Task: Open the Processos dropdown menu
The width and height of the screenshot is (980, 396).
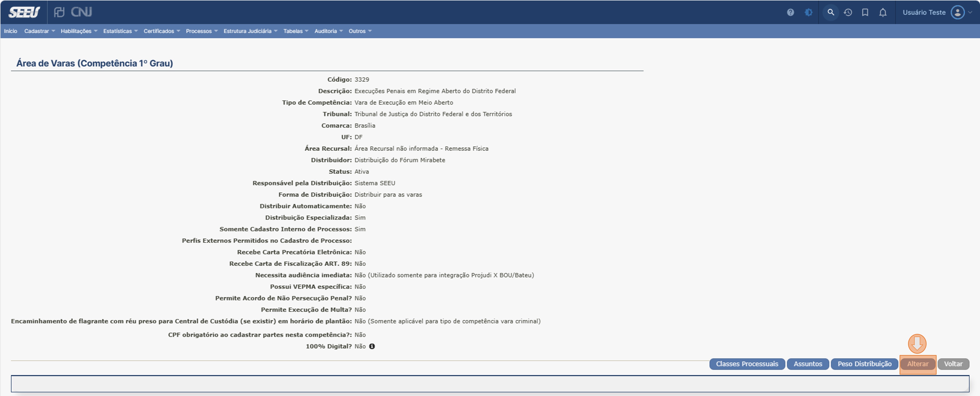Action: click(x=202, y=31)
